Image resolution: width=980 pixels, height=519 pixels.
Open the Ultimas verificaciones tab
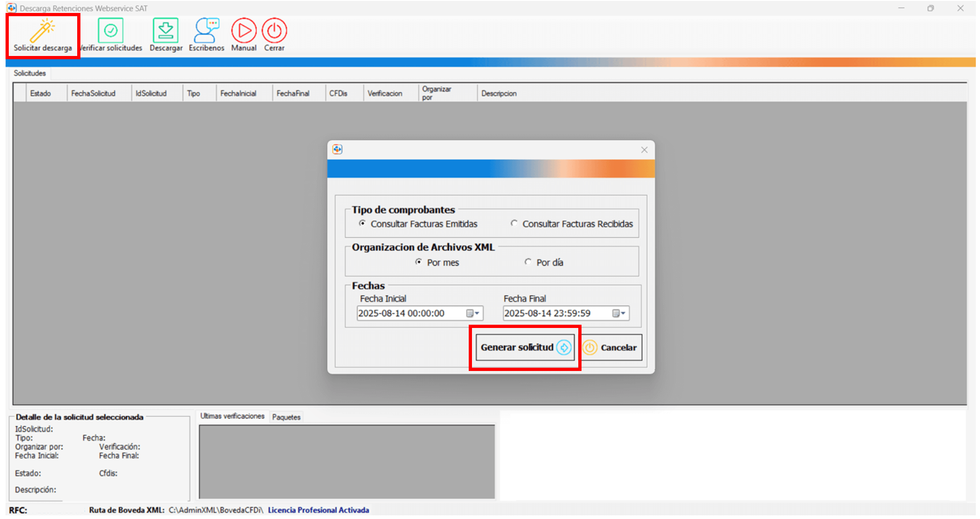[x=232, y=416]
